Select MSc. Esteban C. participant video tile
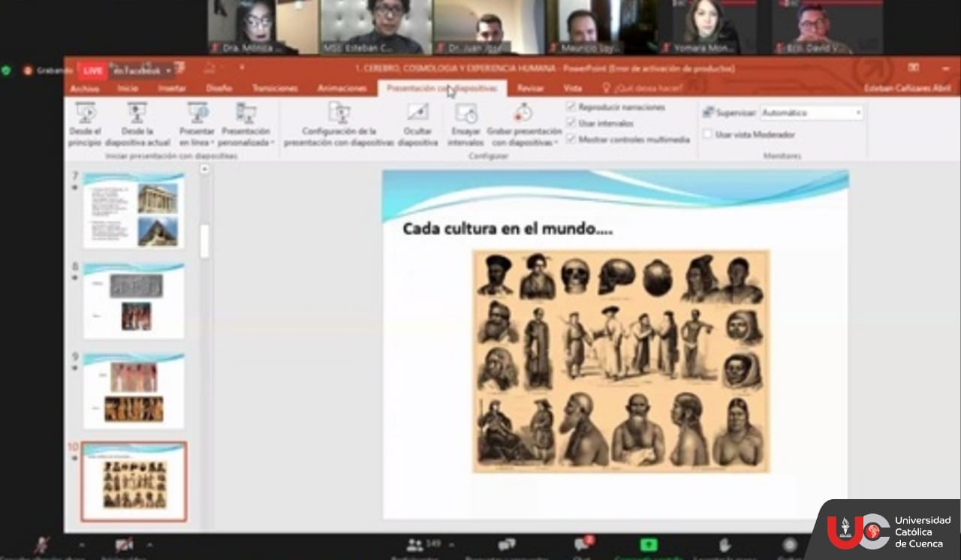The height and width of the screenshot is (560, 961). (376, 27)
